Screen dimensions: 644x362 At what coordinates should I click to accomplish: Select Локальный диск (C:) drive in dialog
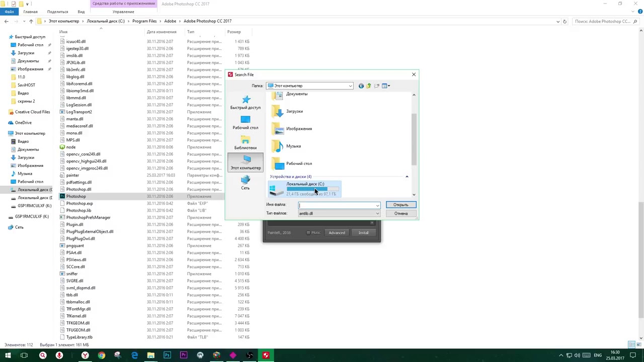pyautogui.click(x=305, y=189)
